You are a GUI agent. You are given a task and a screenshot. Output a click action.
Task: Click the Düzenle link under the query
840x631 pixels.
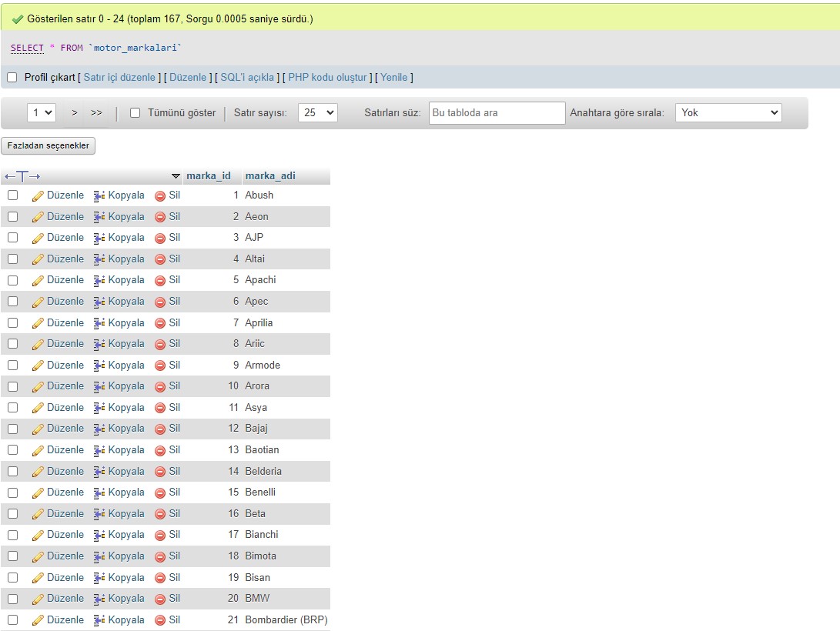click(188, 78)
